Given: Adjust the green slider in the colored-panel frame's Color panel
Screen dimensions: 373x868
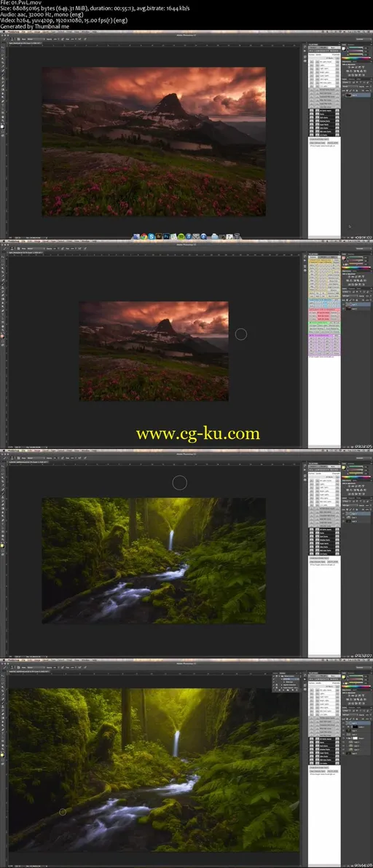Looking at the screenshot, I should tap(356, 260).
